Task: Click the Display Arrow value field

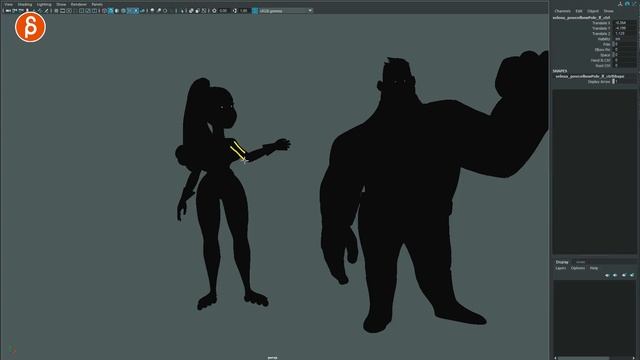Action: pyautogui.click(x=624, y=82)
